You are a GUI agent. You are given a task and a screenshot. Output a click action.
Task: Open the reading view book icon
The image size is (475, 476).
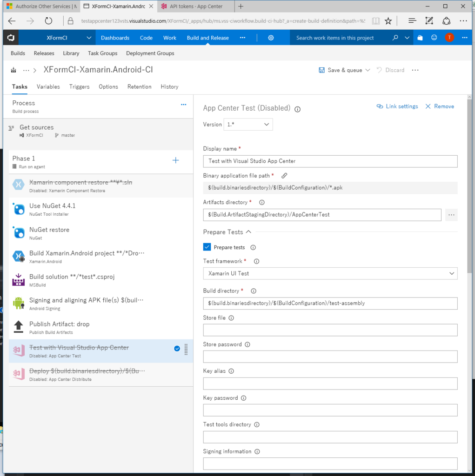pos(376,21)
